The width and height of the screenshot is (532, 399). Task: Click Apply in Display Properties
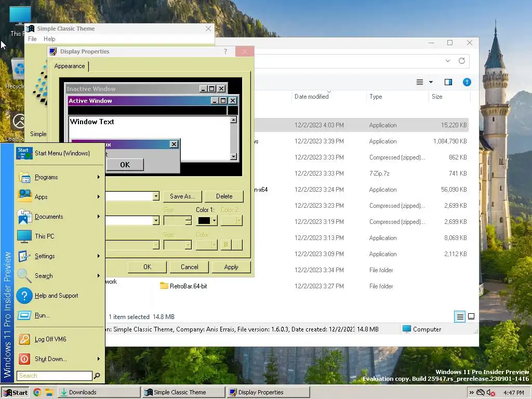click(x=231, y=267)
